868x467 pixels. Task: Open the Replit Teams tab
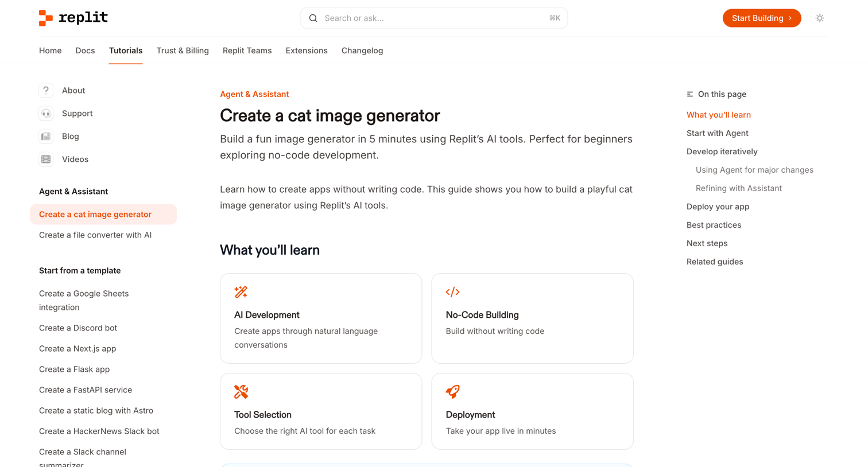click(247, 50)
